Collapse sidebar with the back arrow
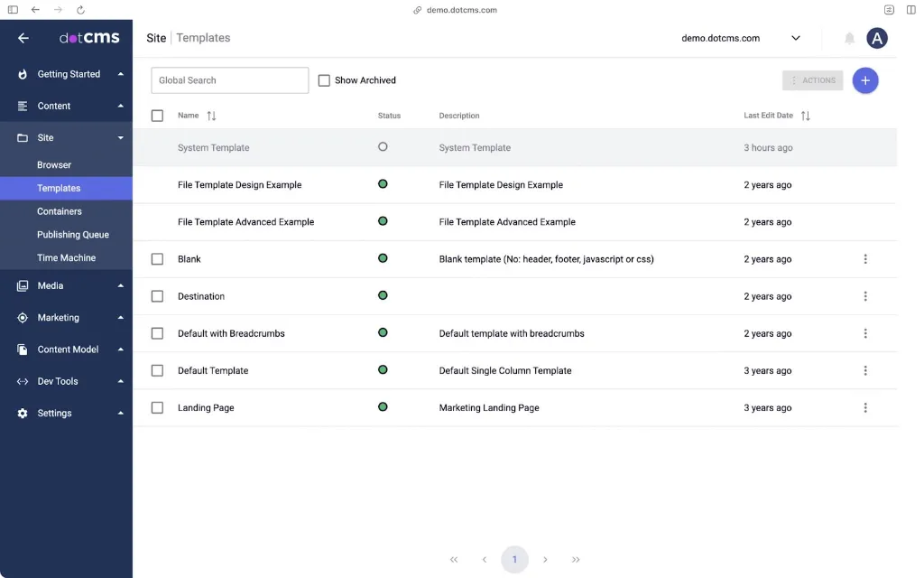924x578 pixels. pyautogui.click(x=23, y=38)
